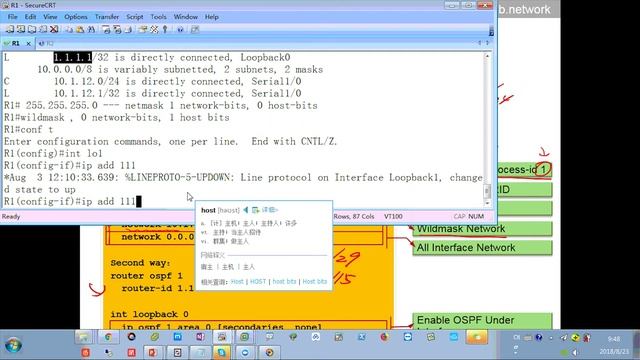The image size is (640, 360).
Task: Click the Quick Connect toolbar icon
Action: click(20, 29)
